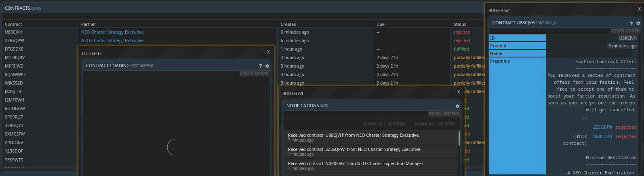
Task: Open notification about contract 'U88CJVH' received
Action: 370,138
